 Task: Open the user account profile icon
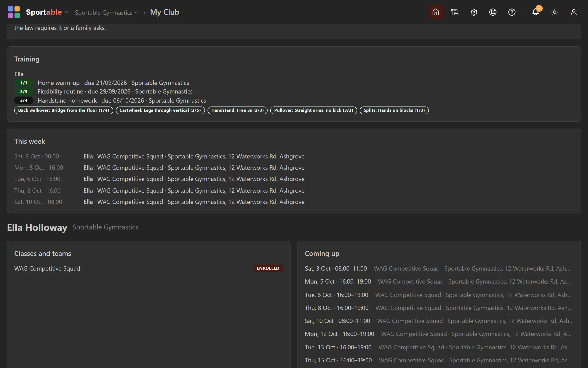point(574,12)
